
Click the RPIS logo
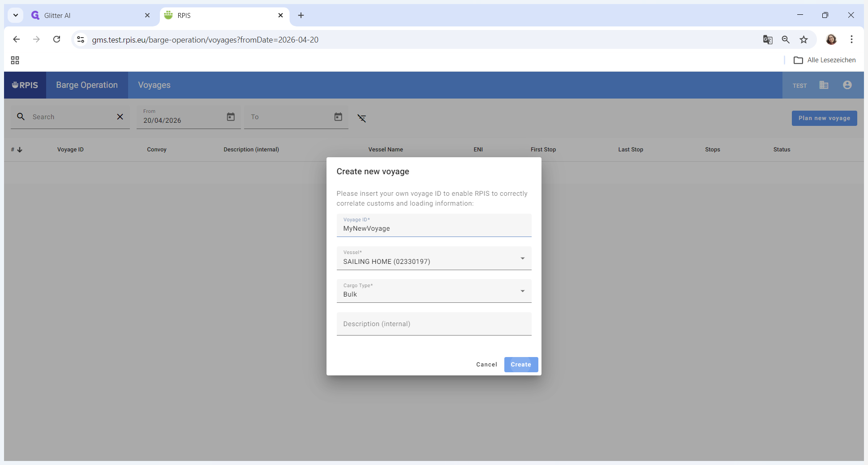(25, 85)
